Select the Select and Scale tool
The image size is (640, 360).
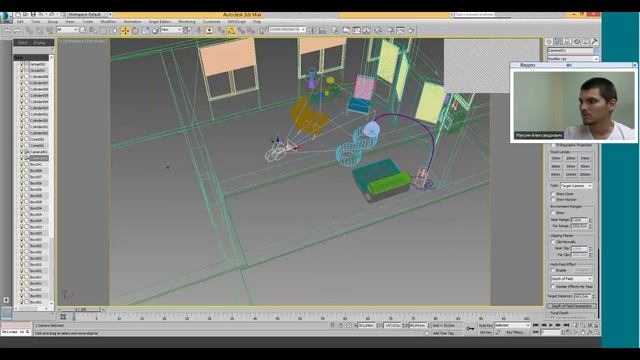tap(145, 31)
